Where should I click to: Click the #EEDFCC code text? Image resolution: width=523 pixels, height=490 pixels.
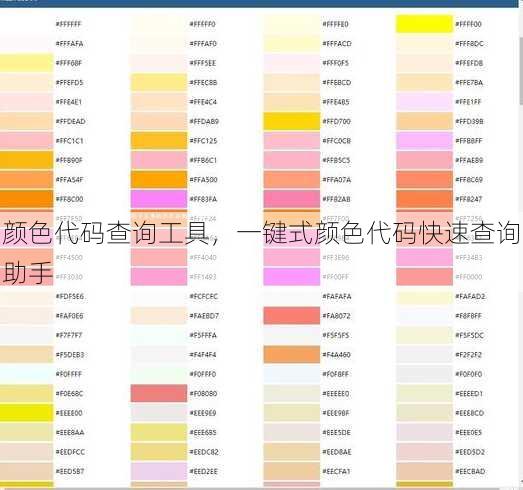click(x=70, y=452)
